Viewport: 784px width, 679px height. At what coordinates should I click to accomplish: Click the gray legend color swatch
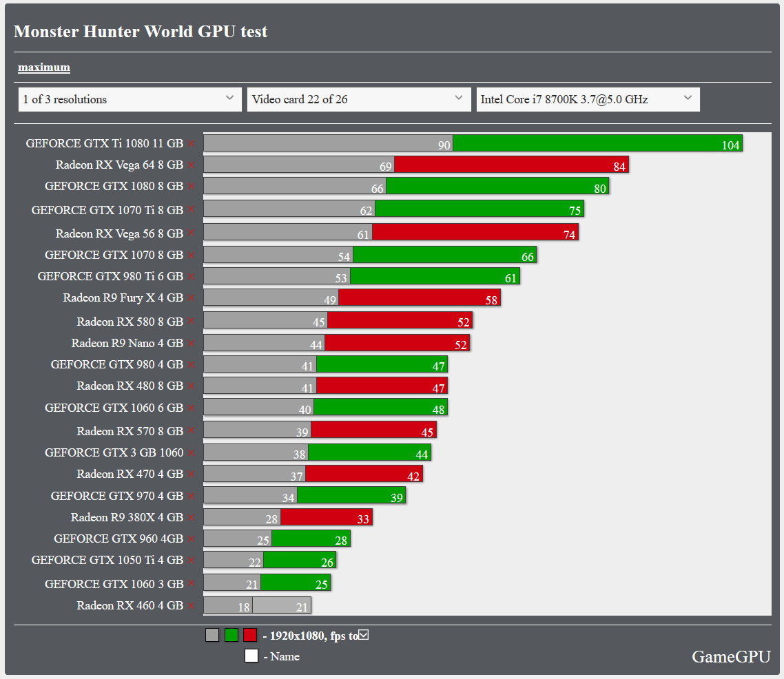(212, 635)
